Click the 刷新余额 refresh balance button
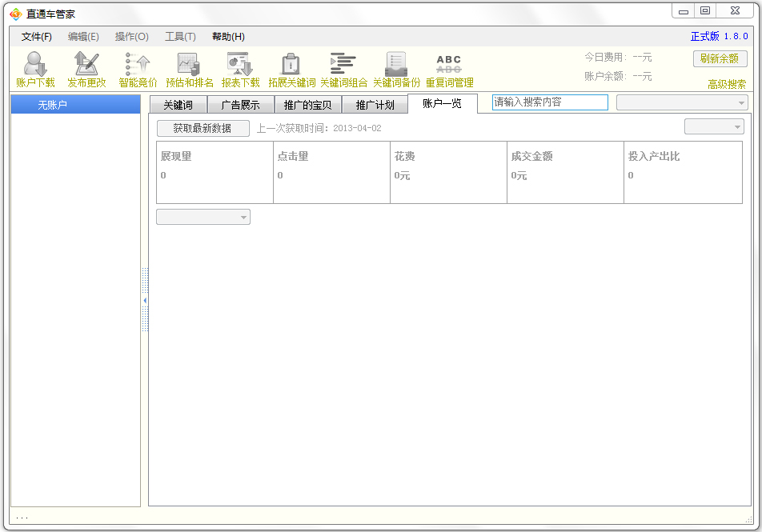The height and width of the screenshot is (532, 762). pyautogui.click(x=720, y=58)
